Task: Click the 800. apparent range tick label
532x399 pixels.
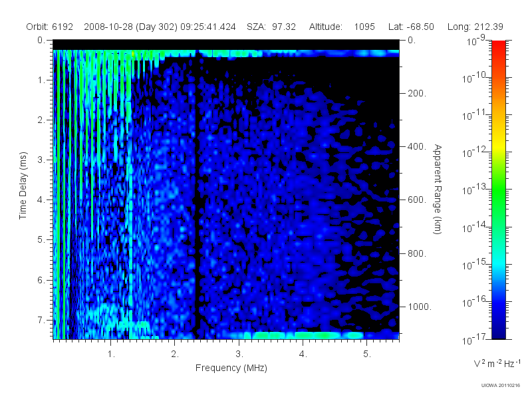Action: pyautogui.click(x=417, y=253)
